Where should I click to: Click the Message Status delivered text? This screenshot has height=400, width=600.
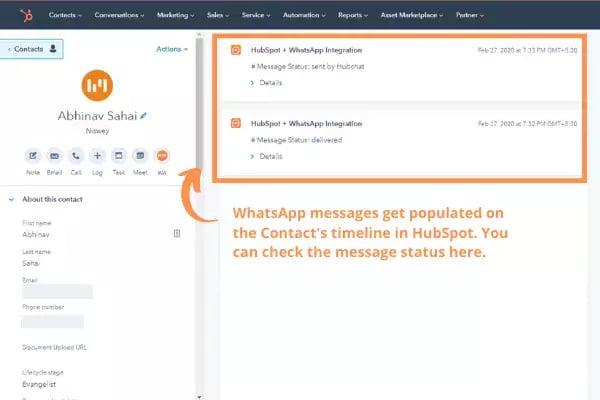(x=297, y=140)
